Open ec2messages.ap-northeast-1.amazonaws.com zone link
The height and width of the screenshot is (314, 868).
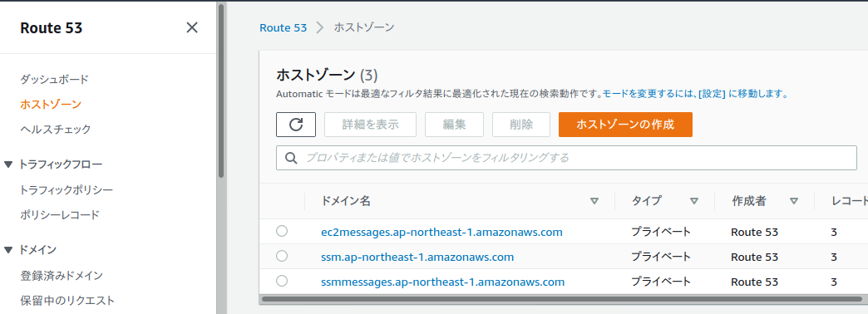441,233
